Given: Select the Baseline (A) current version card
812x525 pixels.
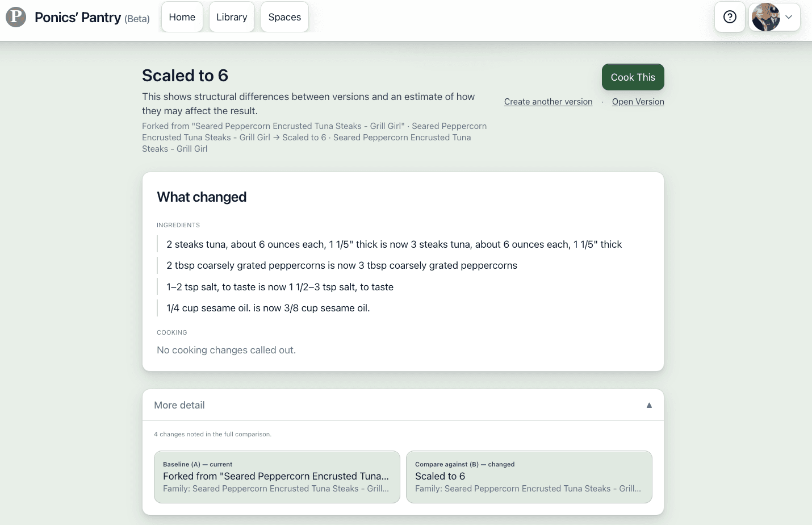Looking at the screenshot, I should (277, 477).
